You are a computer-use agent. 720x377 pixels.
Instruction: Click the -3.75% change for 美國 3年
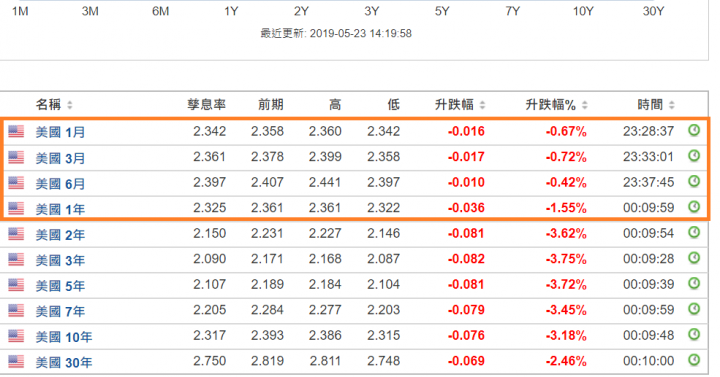pyautogui.click(x=566, y=259)
